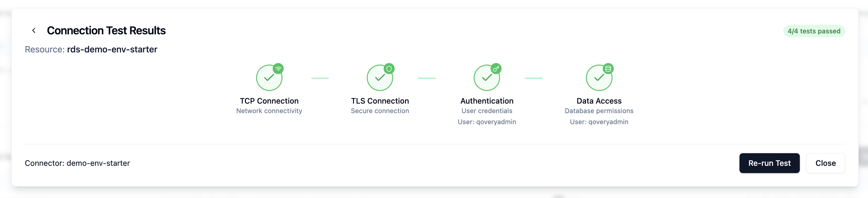Click the shield badge on TLS Connection
This screenshot has width=868, height=198.
[389, 68]
